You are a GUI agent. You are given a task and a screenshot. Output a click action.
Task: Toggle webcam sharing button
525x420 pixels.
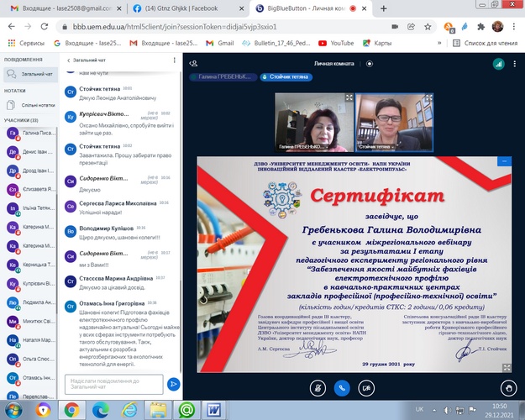[x=366, y=388]
